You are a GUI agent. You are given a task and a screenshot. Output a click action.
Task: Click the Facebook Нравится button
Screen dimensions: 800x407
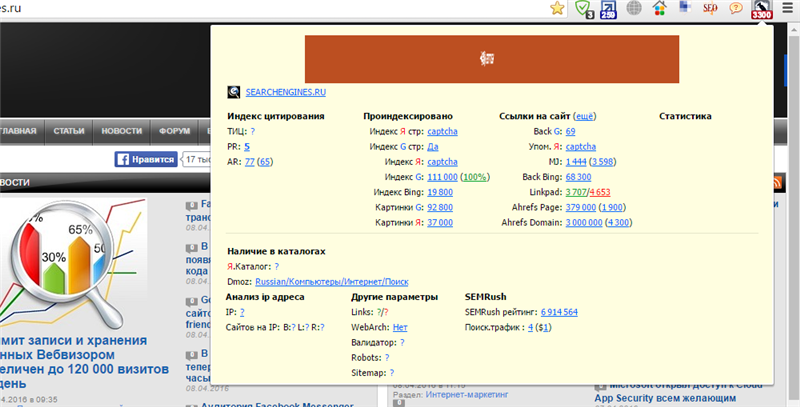point(146,160)
